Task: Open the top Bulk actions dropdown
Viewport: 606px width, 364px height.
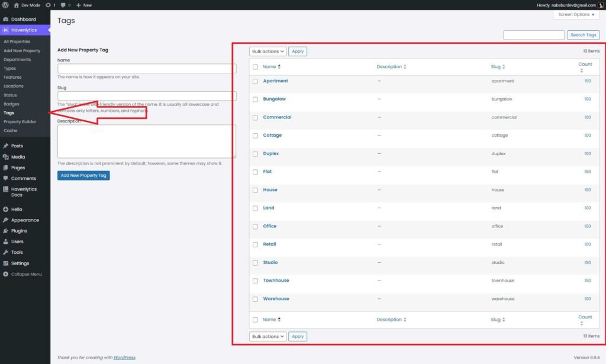Action: coord(267,51)
